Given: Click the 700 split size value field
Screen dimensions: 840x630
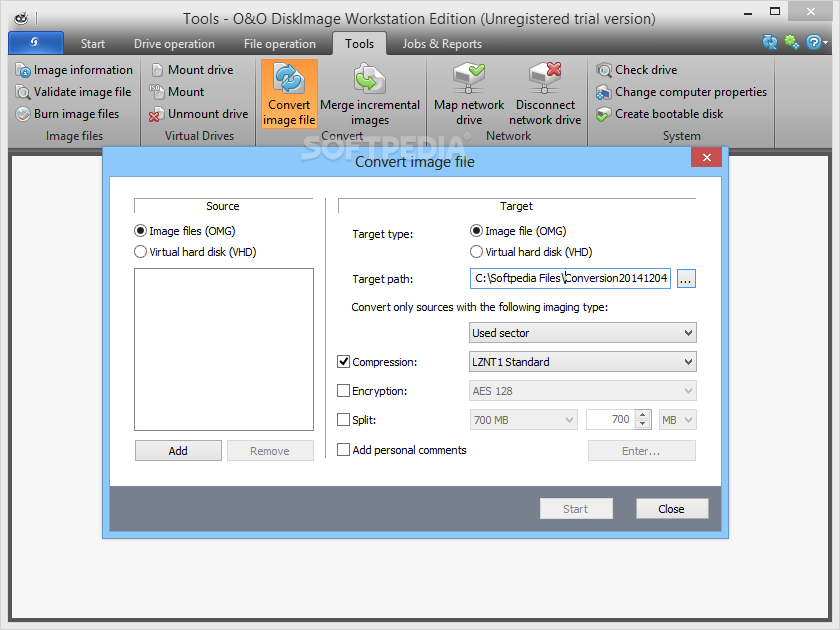Looking at the screenshot, I should click(x=611, y=419).
